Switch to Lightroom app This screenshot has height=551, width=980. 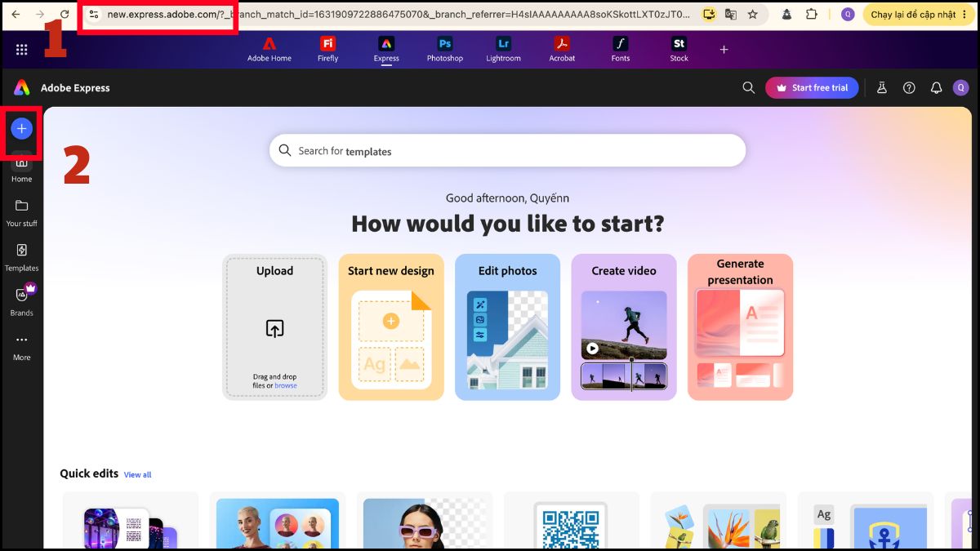point(504,49)
